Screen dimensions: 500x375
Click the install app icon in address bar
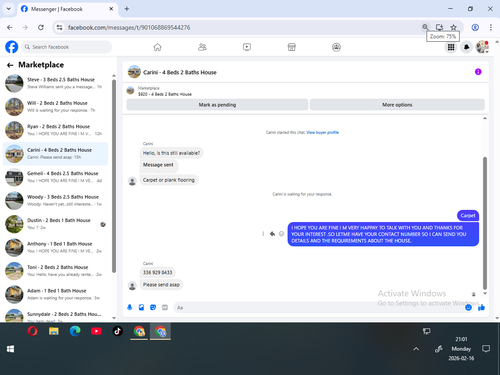439,27
